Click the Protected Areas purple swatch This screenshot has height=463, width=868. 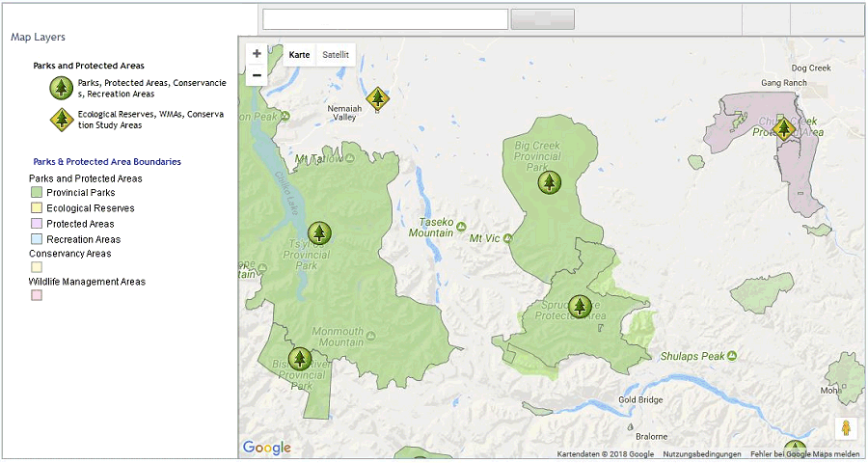point(37,224)
